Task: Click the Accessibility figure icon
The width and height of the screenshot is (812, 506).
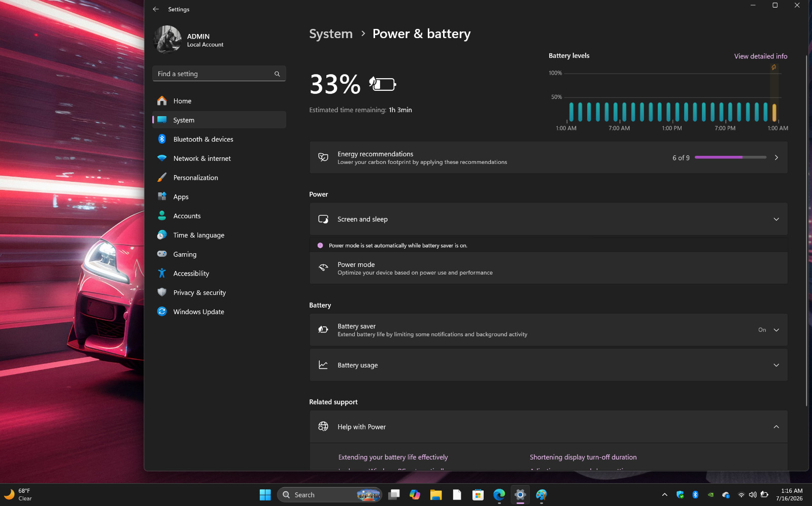Action: (x=162, y=273)
